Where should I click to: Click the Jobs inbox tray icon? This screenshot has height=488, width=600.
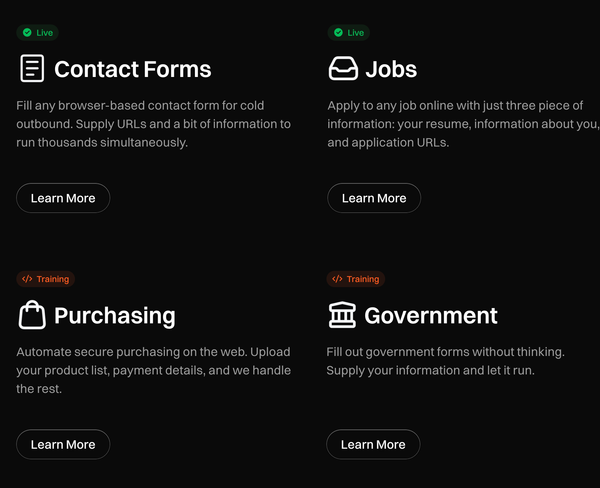click(343, 68)
